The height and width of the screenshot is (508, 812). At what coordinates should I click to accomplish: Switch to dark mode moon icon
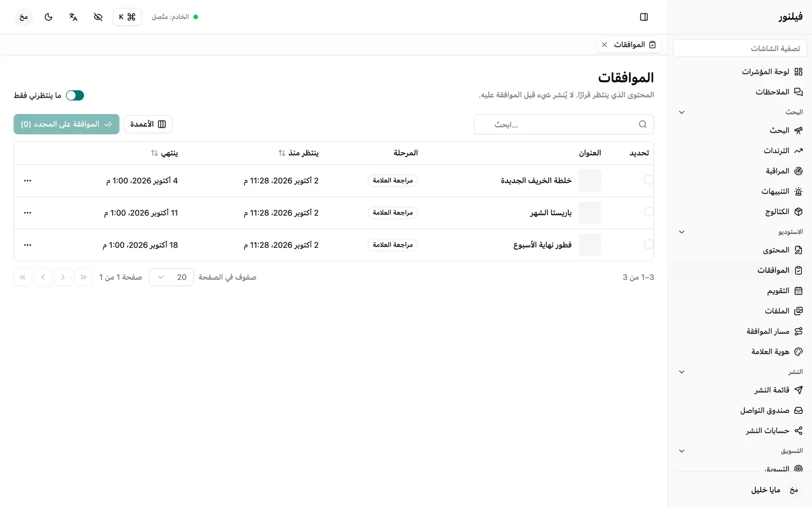[x=48, y=17]
